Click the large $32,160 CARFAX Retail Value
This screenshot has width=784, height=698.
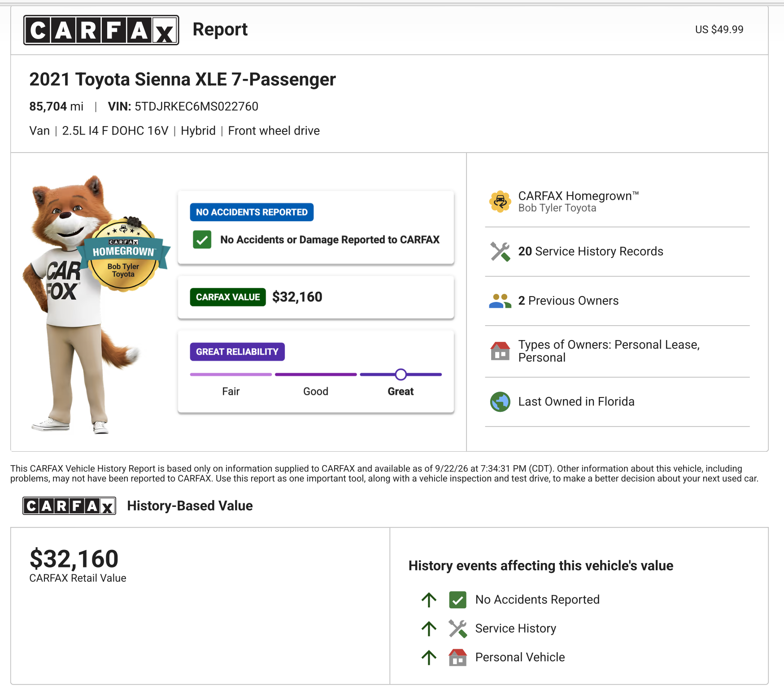74,559
